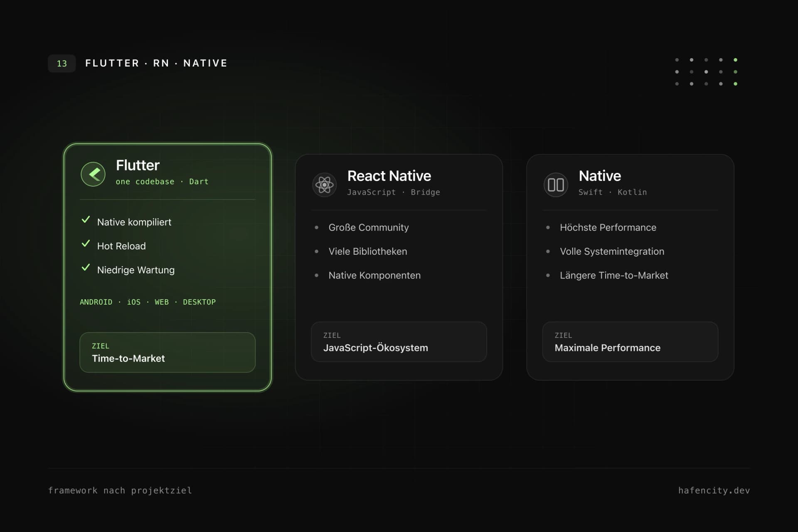Click the dot grid decoration top right
The width and height of the screenshot is (798, 532).
pyautogui.click(x=706, y=72)
